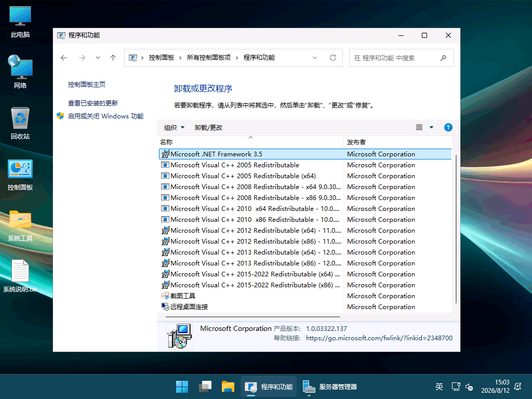532x399 pixels.
Task: Open the Windows Start button
Action: click(x=182, y=387)
